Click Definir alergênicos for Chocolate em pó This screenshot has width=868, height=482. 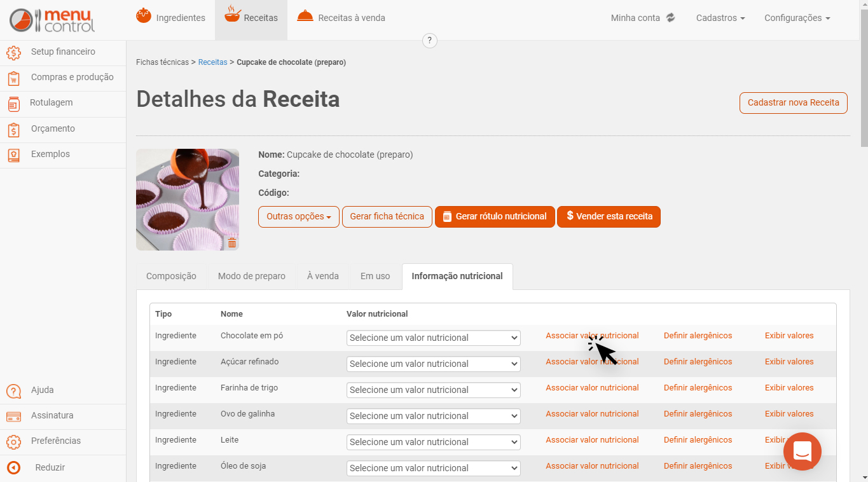[698, 336]
